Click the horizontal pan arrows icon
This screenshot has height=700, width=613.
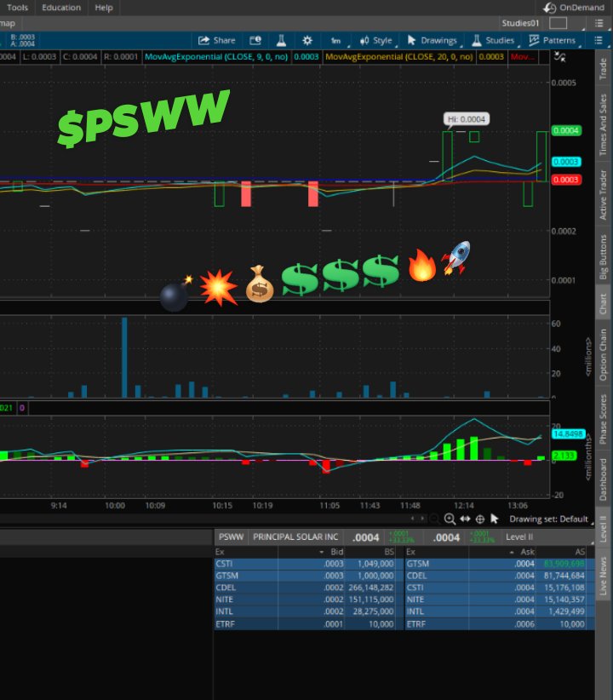(465, 519)
